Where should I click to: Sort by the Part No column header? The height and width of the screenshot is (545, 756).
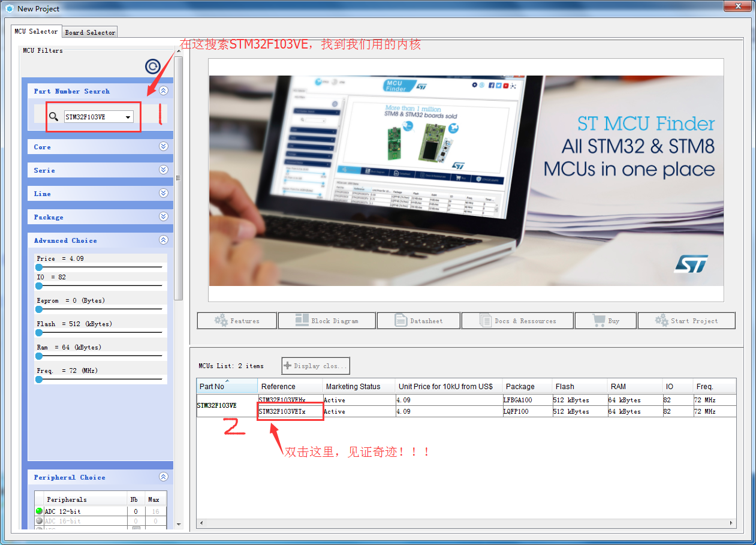pyautogui.click(x=227, y=386)
